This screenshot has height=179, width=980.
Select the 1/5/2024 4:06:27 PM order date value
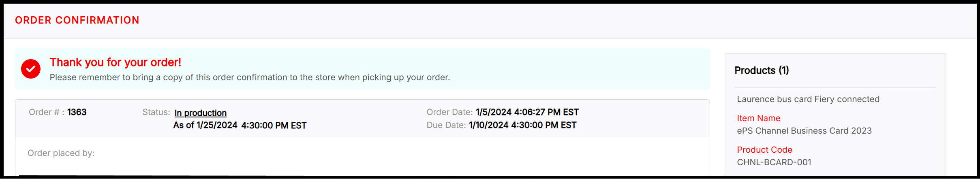pyautogui.click(x=527, y=112)
